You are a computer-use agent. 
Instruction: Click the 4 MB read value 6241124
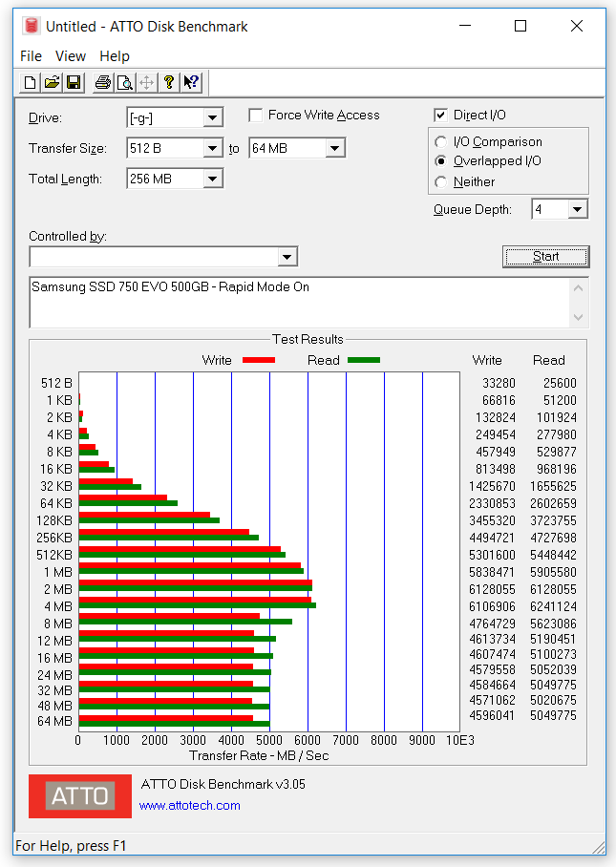(x=553, y=606)
